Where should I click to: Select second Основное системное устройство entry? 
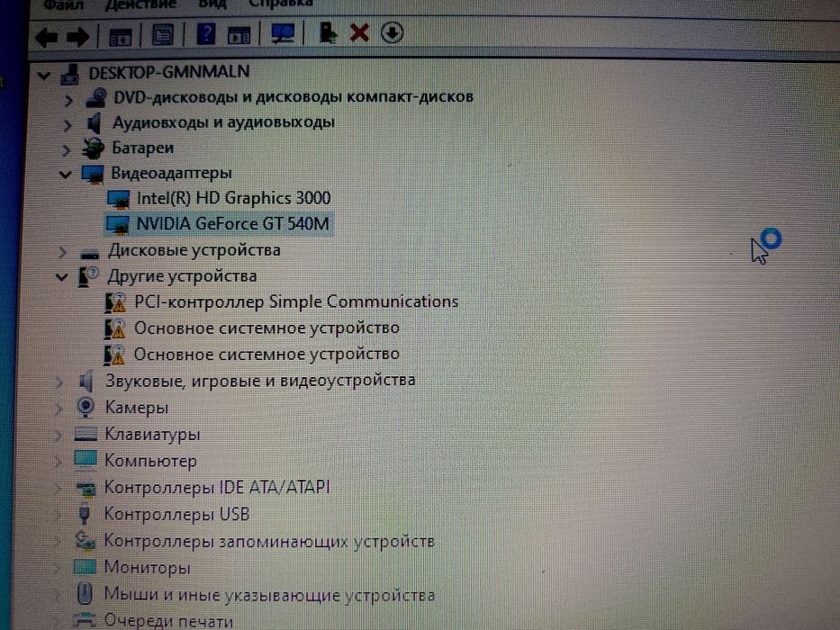pos(266,354)
